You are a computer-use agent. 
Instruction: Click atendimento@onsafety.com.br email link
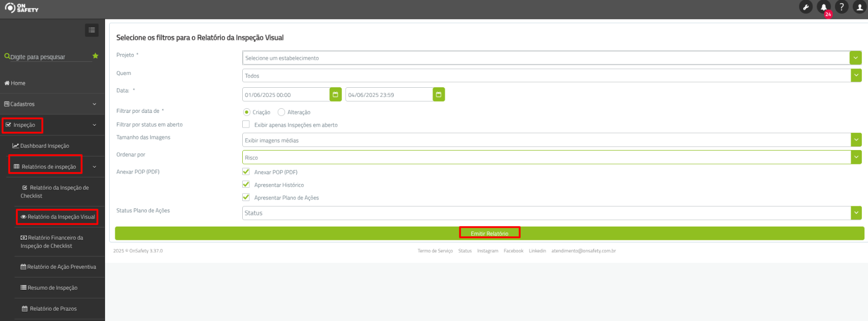(x=583, y=251)
